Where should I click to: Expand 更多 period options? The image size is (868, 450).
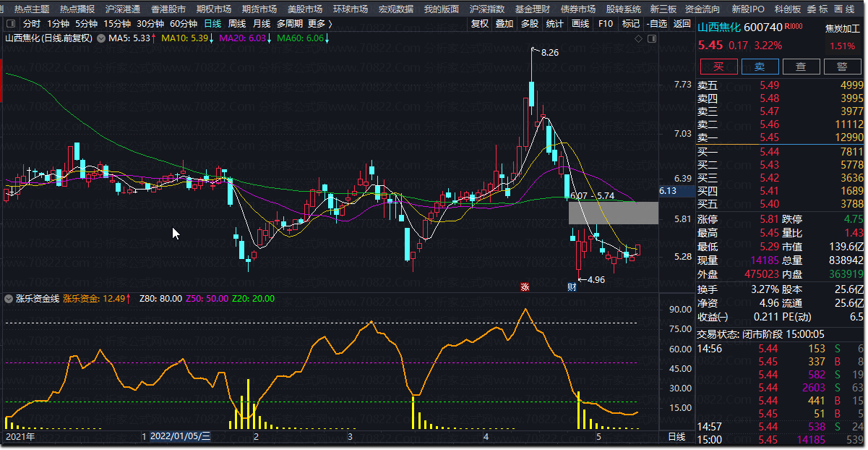319,24
